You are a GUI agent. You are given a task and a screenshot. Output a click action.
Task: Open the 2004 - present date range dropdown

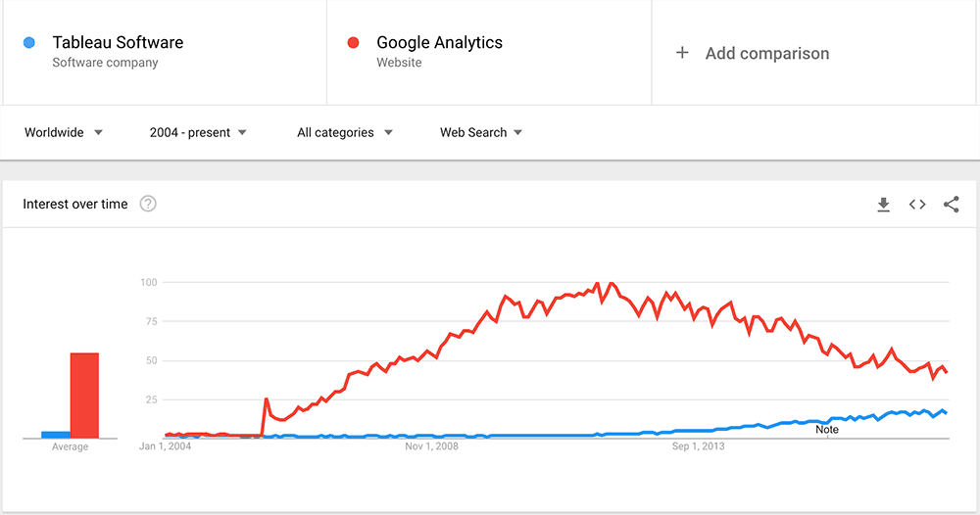tap(198, 132)
